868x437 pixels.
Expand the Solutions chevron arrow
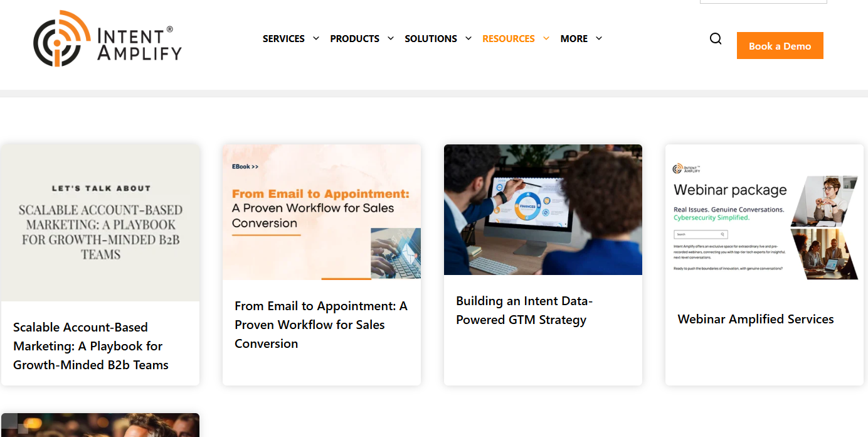click(468, 38)
